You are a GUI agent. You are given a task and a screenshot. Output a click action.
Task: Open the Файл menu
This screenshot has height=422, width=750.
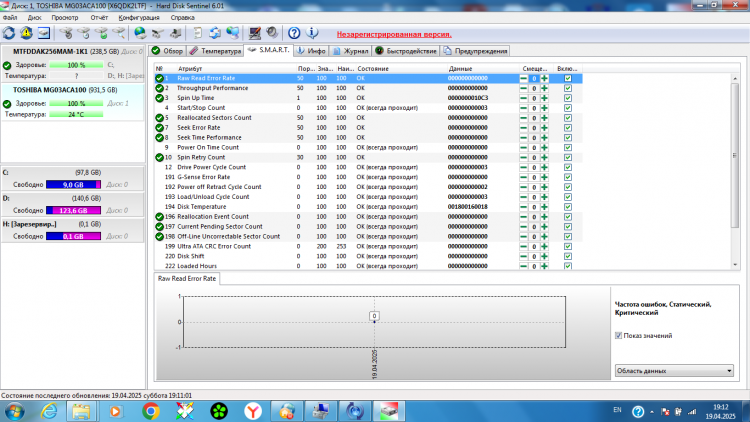click(x=10, y=18)
